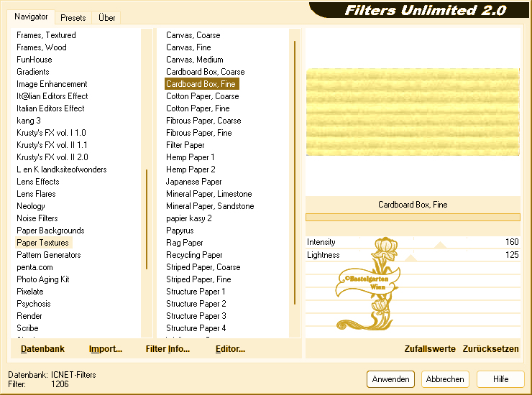Viewport: 532px width, 395px height.
Task: Select Mineral Paper, Limestone filter
Action: pos(209,194)
